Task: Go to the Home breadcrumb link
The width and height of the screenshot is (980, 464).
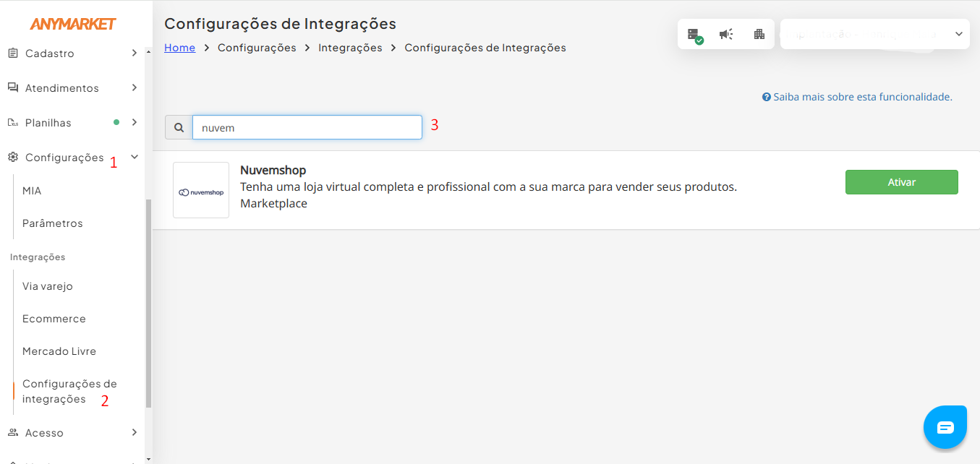Action: (180, 48)
